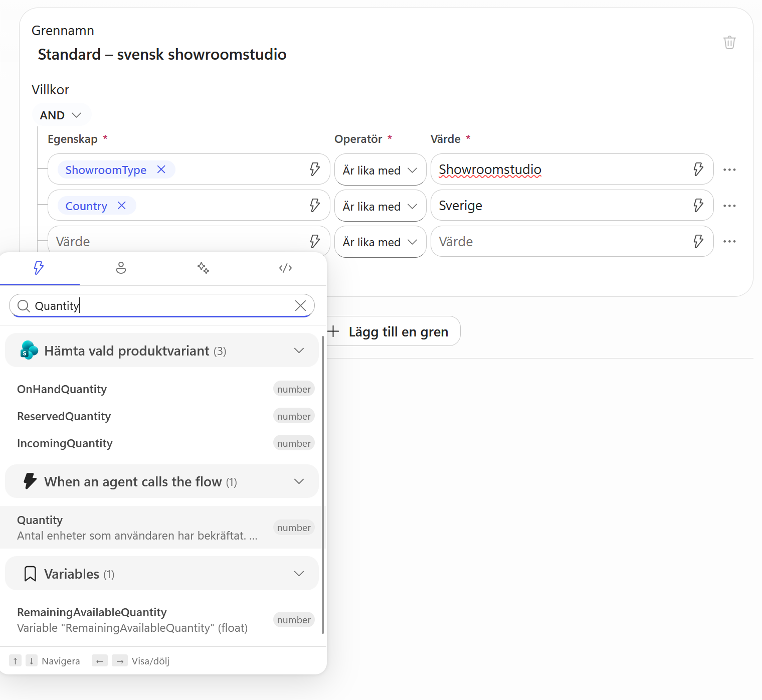Viewport: 762px width, 700px height.
Task: Remove the Country token
Action: tap(121, 206)
